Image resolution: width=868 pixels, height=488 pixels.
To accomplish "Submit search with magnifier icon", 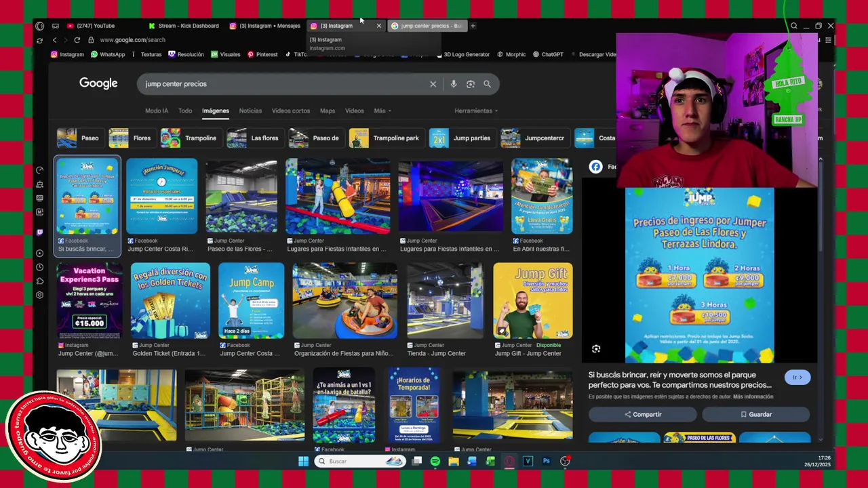I will click(x=487, y=84).
